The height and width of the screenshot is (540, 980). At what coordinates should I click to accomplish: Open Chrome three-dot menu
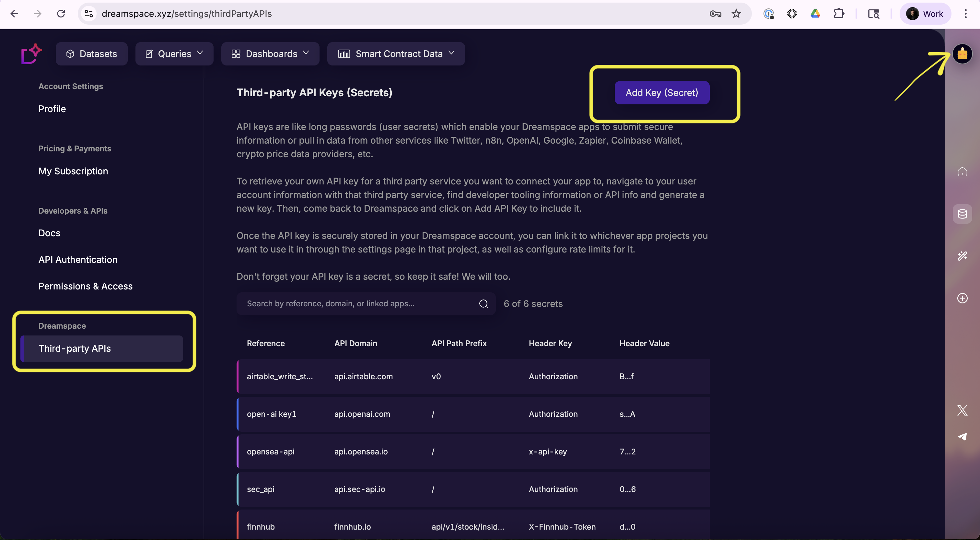click(965, 14)
